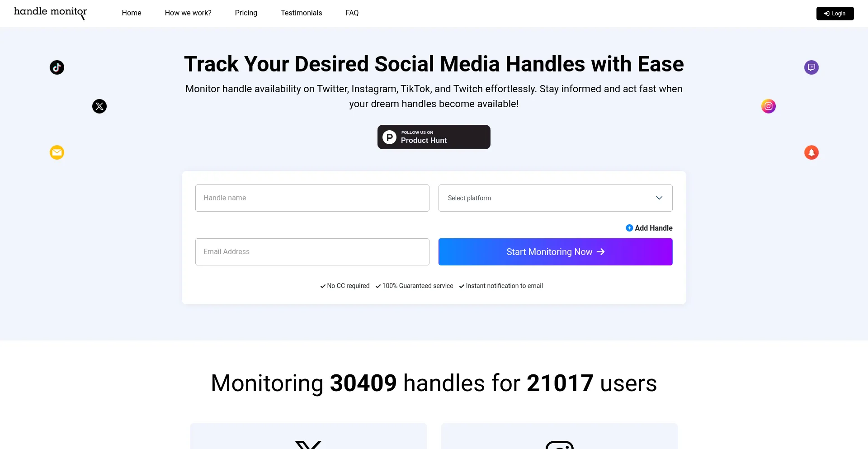The height and width of the screenshot is (449, 868).
Task: Click the yellow email envelope icon
Action: click(57, 152)
